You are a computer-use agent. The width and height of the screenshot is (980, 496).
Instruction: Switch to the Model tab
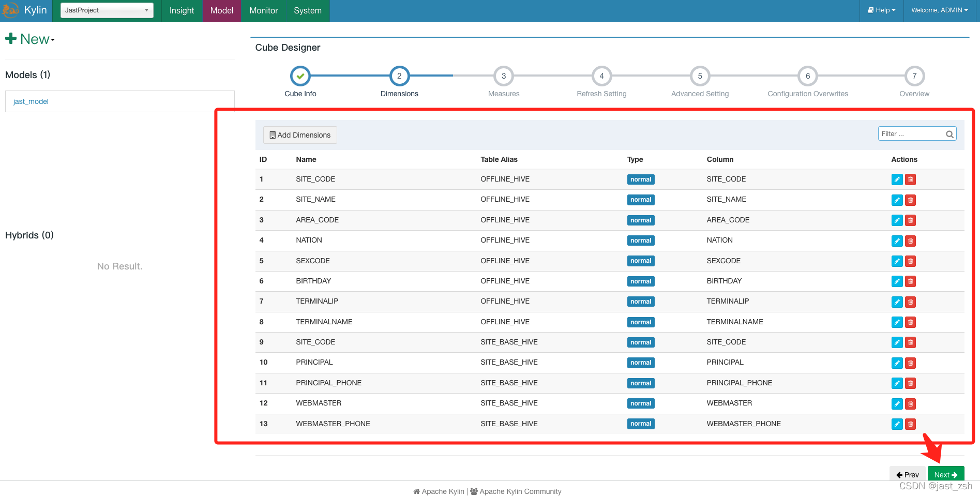tap(221, 11)
